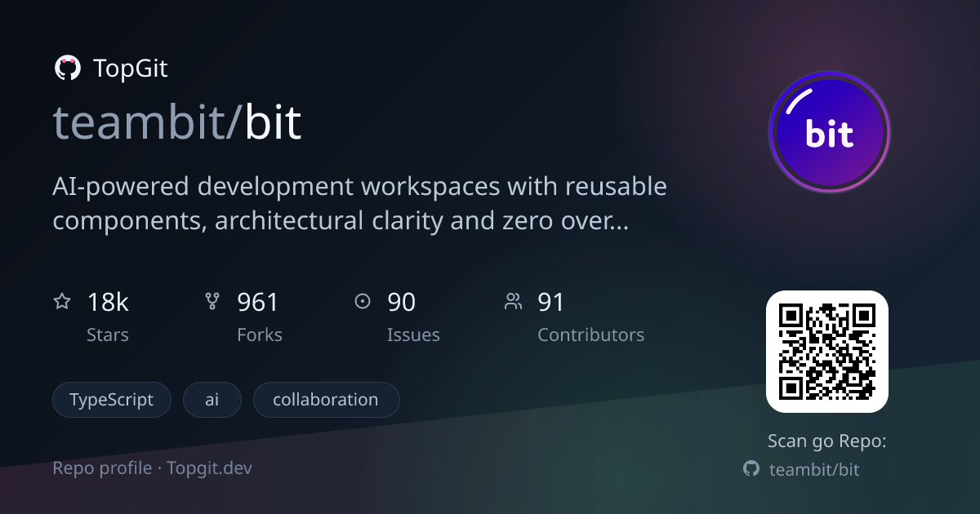Click the contributors people icon beside 91
This screenshot has height=514, width=980.
point(513,302)
